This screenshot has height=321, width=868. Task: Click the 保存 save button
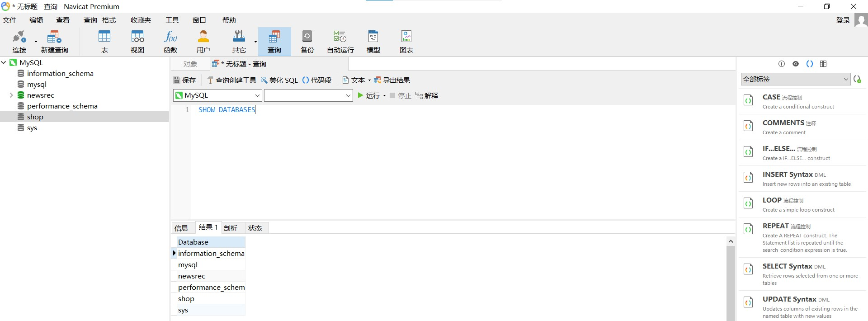click(185, 80)
